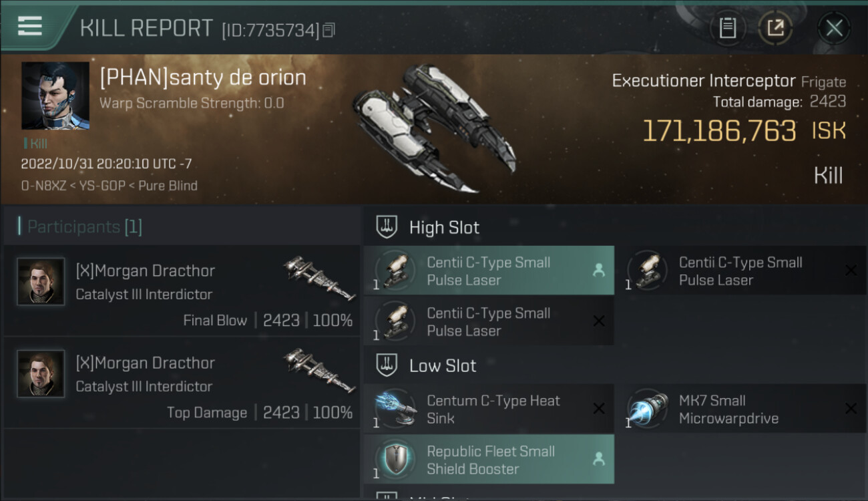The image size is (868, 501).
Task: Click the person icon on Shield Booster row
Action: [599, 459]
